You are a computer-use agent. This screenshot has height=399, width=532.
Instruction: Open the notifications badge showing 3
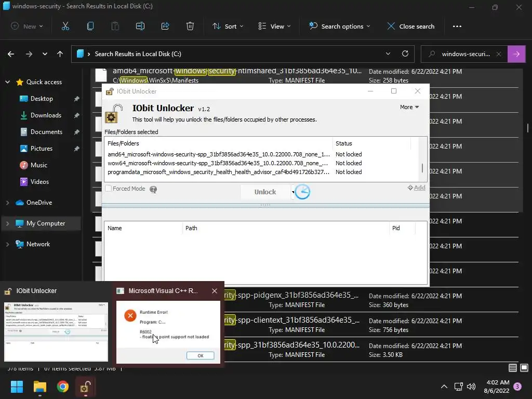pos(517,387)
